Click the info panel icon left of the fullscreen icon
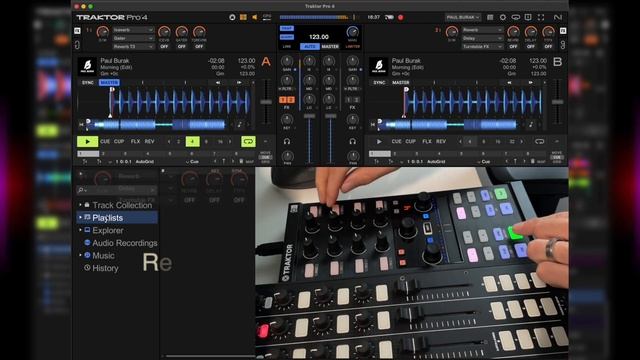This screenshot has width=640, height=360. click(528, 18)
